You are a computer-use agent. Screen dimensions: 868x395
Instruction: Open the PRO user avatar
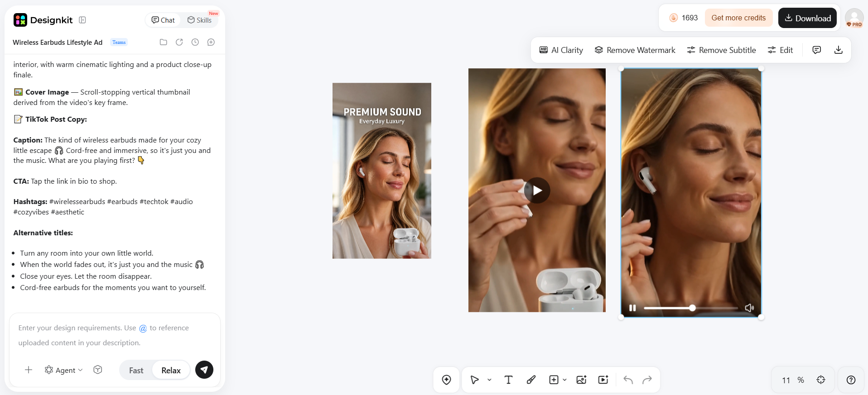pos(854,18)
